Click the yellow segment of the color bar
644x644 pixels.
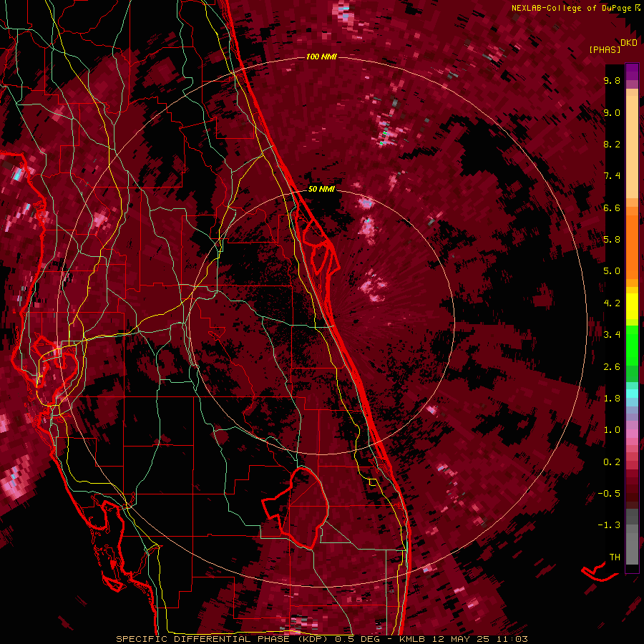pyautogui.click(x=632, y=306)
